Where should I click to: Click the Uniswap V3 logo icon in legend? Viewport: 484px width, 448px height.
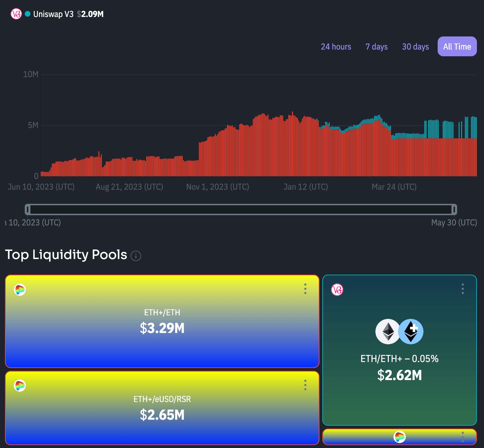[16, 14]
